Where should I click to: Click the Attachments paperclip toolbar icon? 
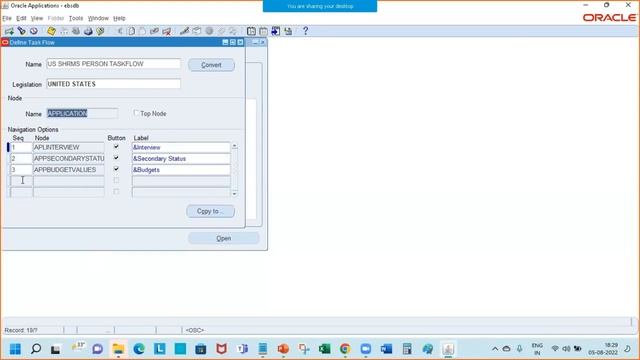[221, 31]
